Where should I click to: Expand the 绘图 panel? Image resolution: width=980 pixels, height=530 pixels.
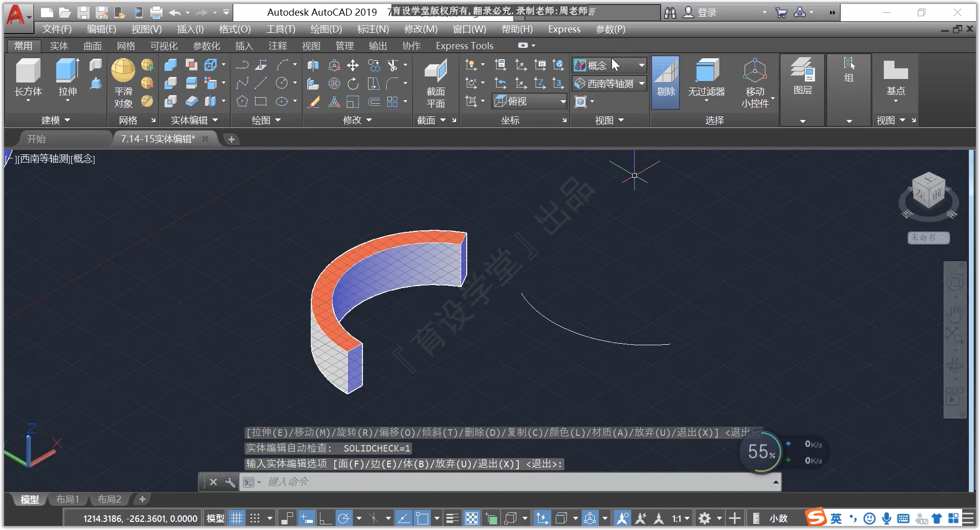pyautogui.click(x=266, y=120)
